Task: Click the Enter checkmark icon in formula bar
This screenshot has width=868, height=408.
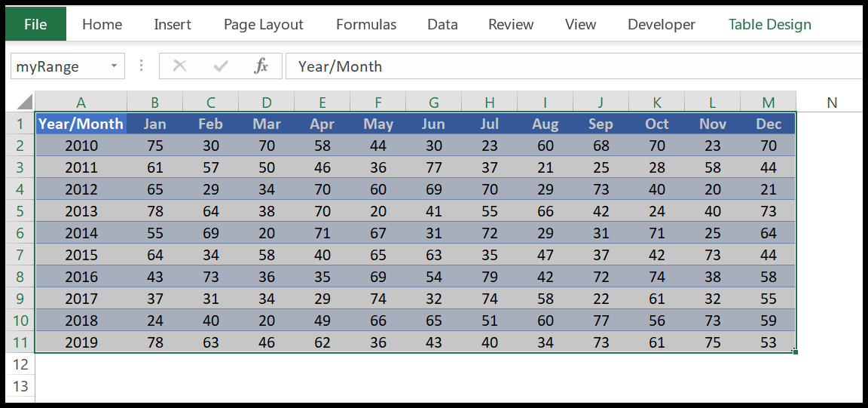Action: click(x=220, y=66)
